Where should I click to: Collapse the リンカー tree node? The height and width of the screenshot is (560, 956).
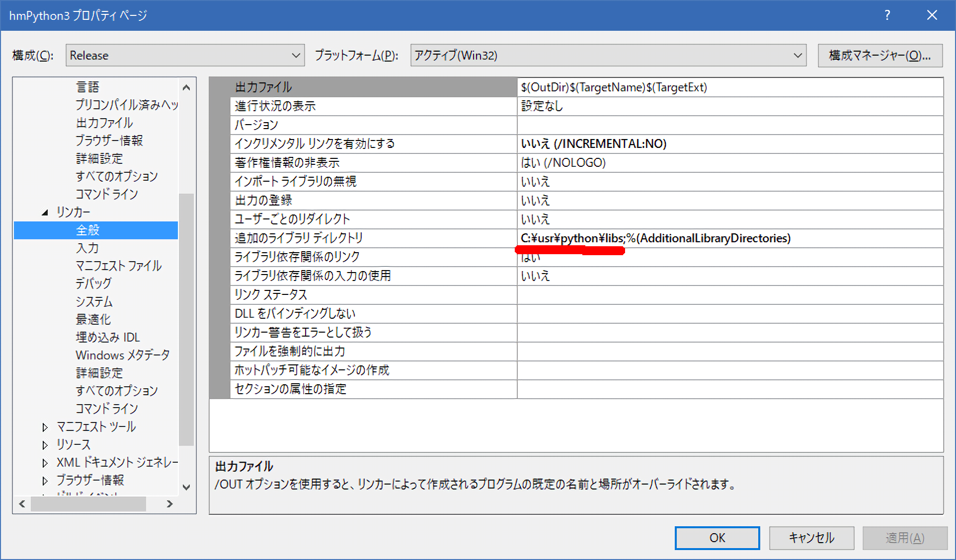click(x=45, y=212)
